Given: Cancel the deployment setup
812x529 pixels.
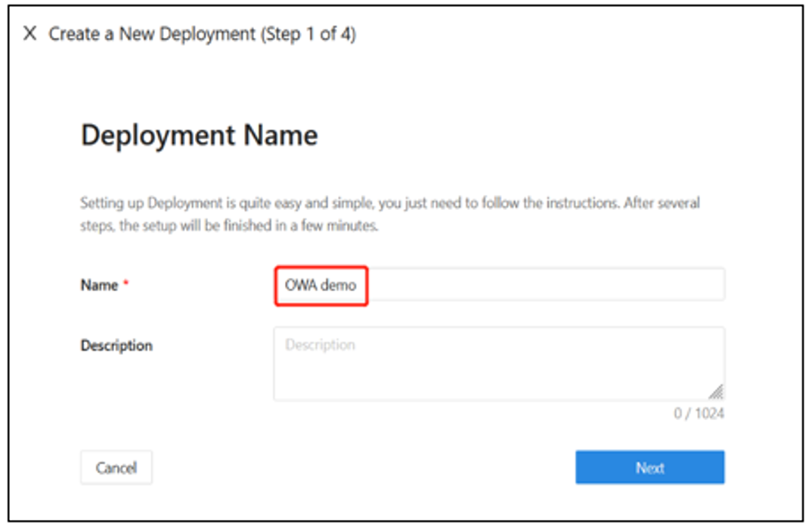Looking at the screenshot, I should coord(116,467).
